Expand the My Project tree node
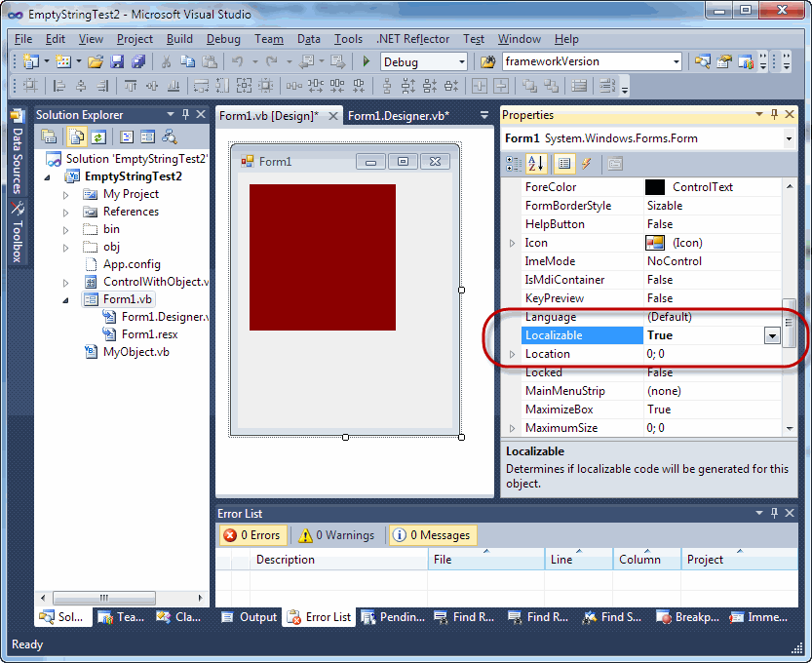 (x=66, y=194)
